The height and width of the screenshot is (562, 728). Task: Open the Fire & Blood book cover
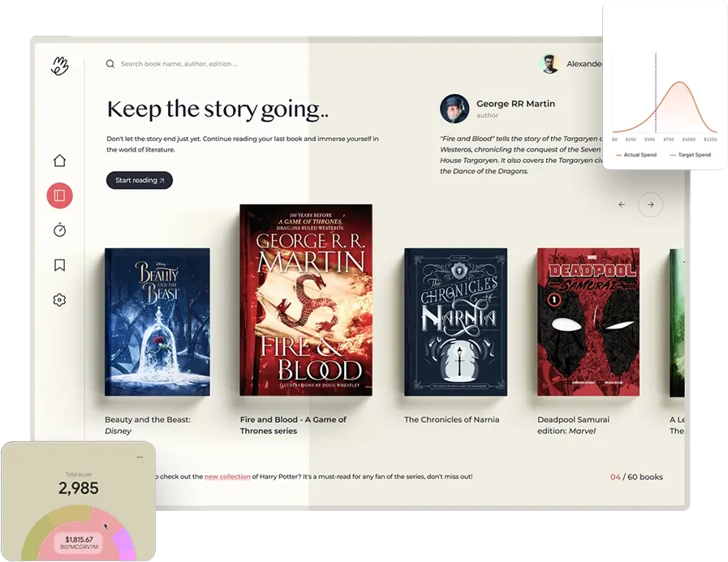(306, 300)
